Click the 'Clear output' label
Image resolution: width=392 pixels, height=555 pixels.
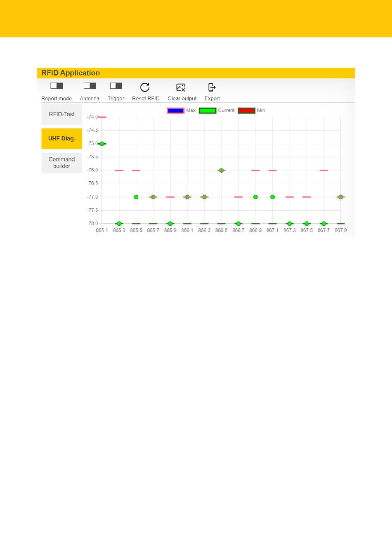tap(182, 99)
